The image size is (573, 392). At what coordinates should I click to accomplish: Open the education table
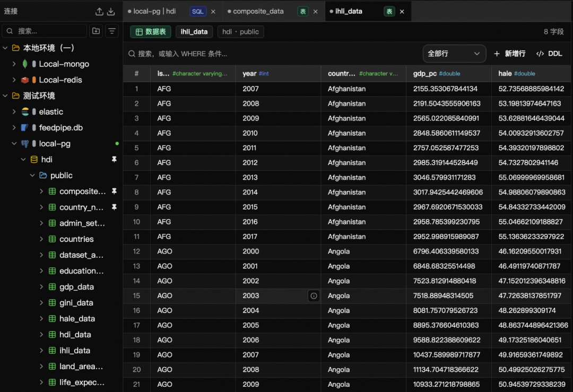[x=82, y=271]
